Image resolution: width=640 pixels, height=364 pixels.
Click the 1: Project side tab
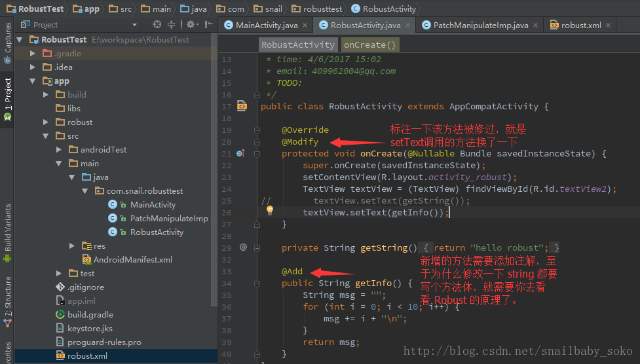(x=7, y=99)
